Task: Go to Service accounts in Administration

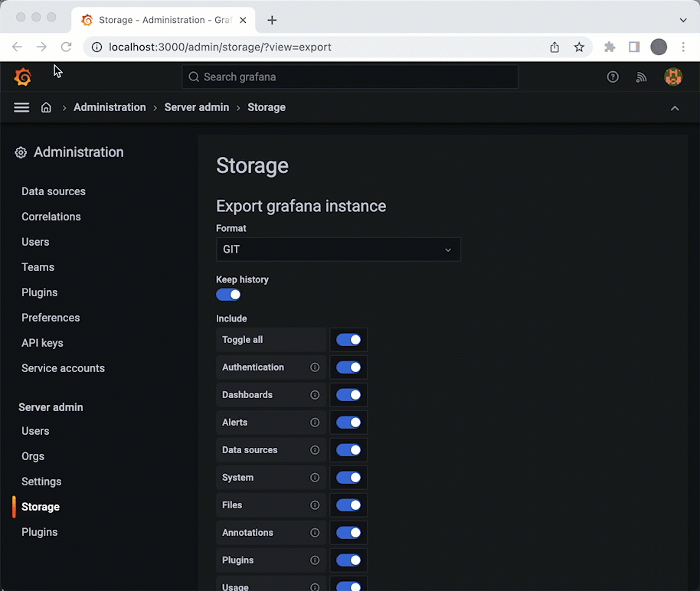Action: tap(63, 368)
